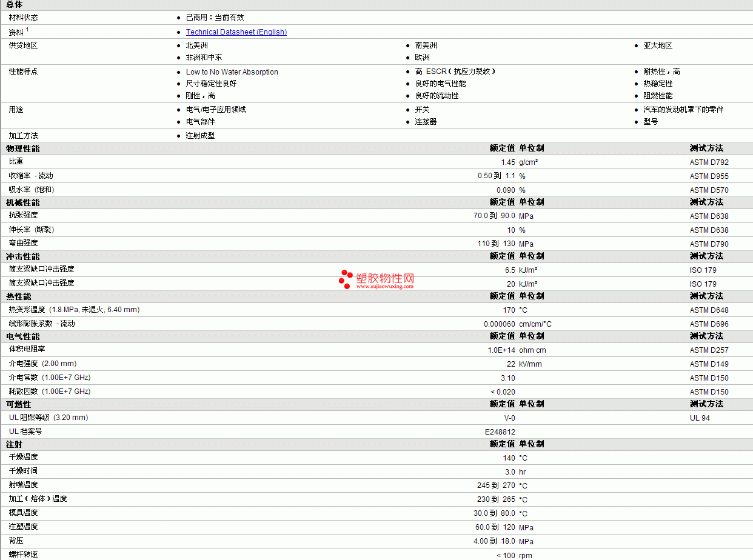Click the 0.000060 线形膨胀系数 value

coord(500,324)
